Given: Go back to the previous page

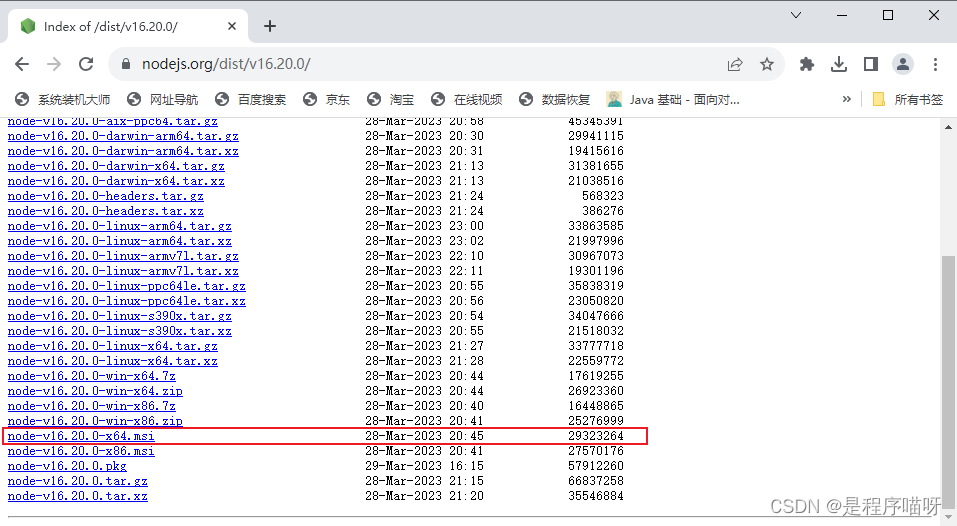Looking at the screenshot, I should pyautogui.click(x=22, y=64).
